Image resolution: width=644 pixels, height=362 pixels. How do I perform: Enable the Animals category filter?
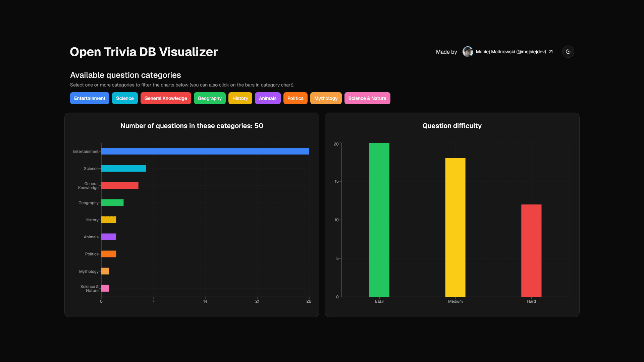click(268, 98)
